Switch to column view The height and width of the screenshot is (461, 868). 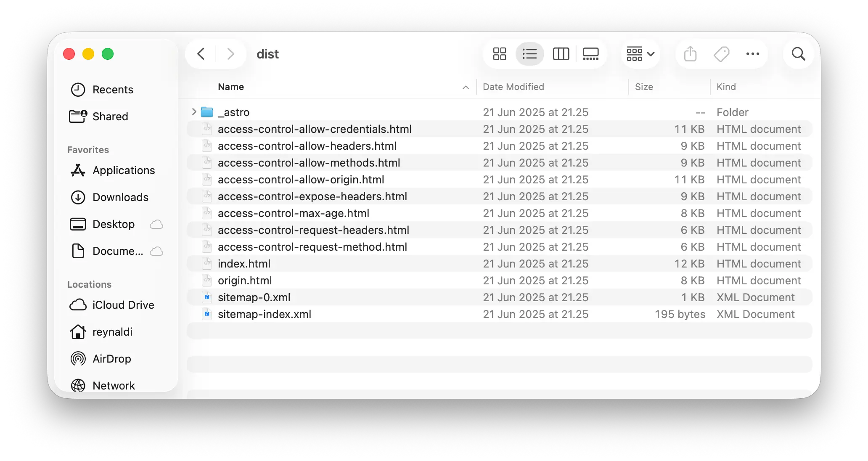point(561,54)
